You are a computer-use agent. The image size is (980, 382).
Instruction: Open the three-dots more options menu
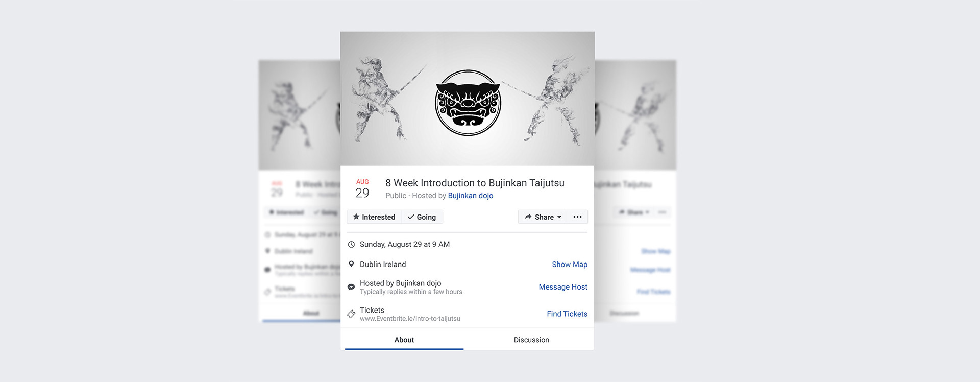pyautogui.click(x=577, y=217)
